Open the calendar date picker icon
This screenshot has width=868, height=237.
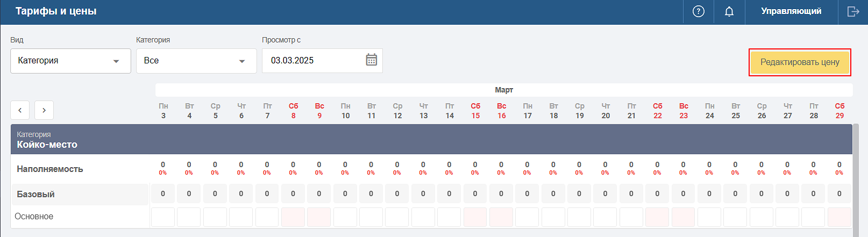pyautogui.click(x=372, y=60)
